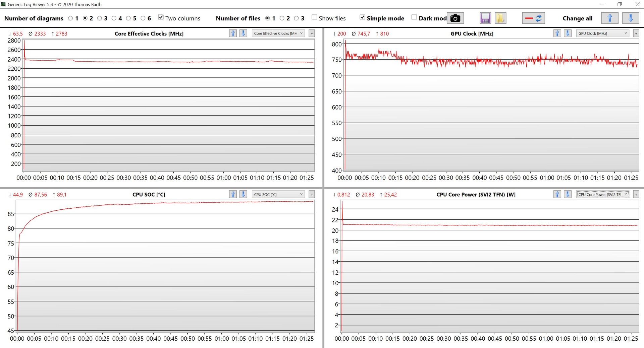This screenshot has height=348, width=644.
Task: Click the CPU SOC temperature chart
Action: point(165,266)
